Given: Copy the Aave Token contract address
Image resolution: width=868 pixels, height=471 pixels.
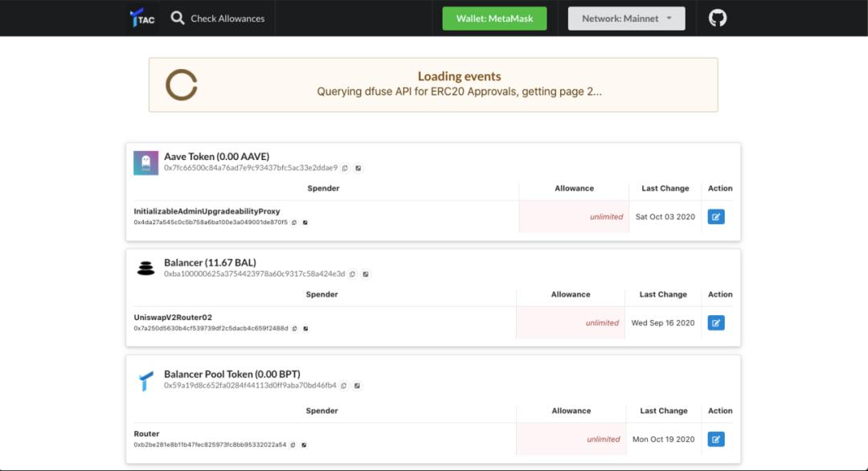Looking at the screenshot, I should point(345,168).
